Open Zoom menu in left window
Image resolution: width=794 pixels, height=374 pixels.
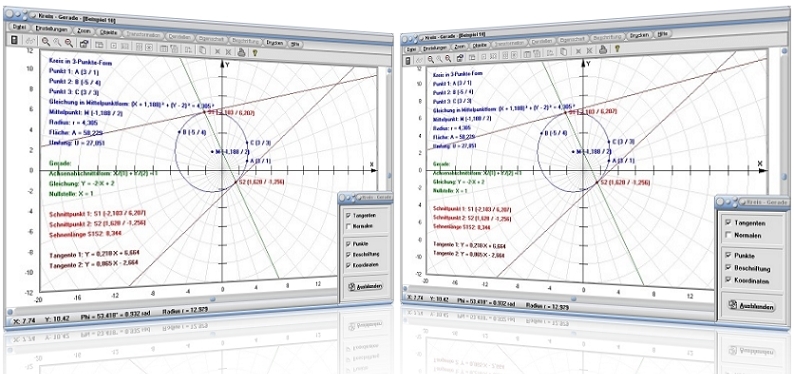tap(84, 31)
